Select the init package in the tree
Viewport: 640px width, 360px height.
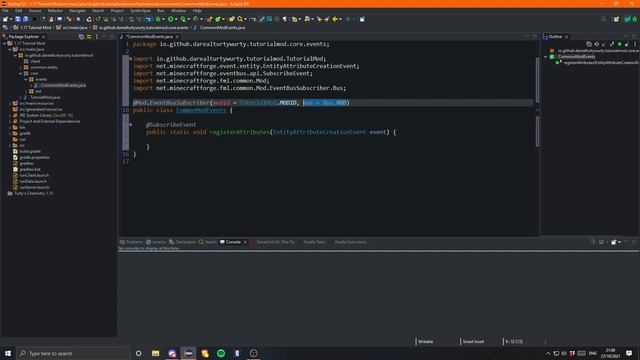[x=38, y=91]
